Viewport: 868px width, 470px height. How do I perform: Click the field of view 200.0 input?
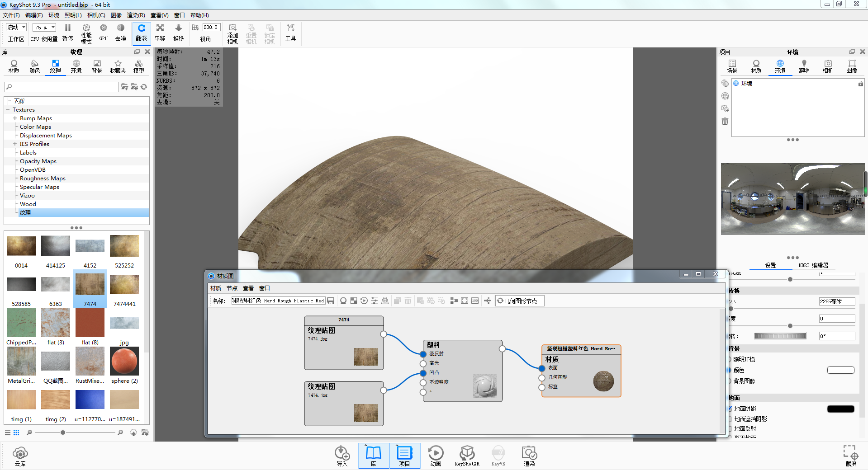(x=211, y=28)
